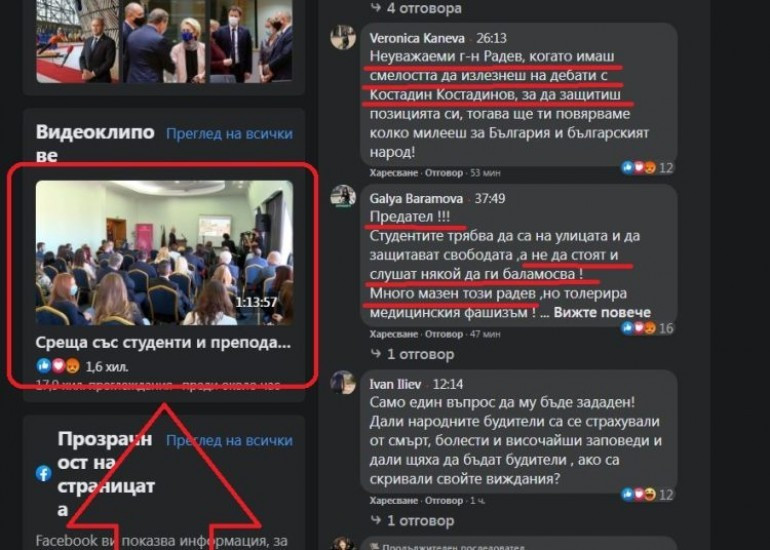Jump to timestamp 26:13 in the video
The image size is (770, 550).
(x=491, y=38)
